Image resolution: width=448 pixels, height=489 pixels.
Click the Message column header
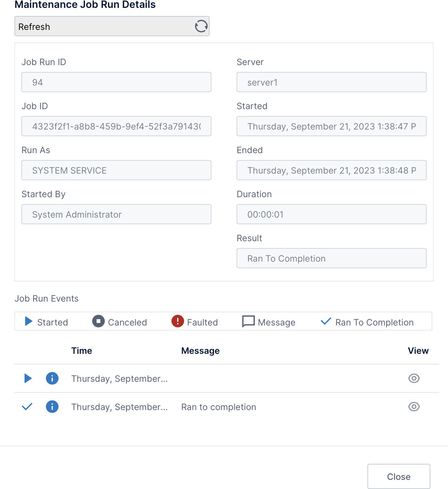(200, 351)
